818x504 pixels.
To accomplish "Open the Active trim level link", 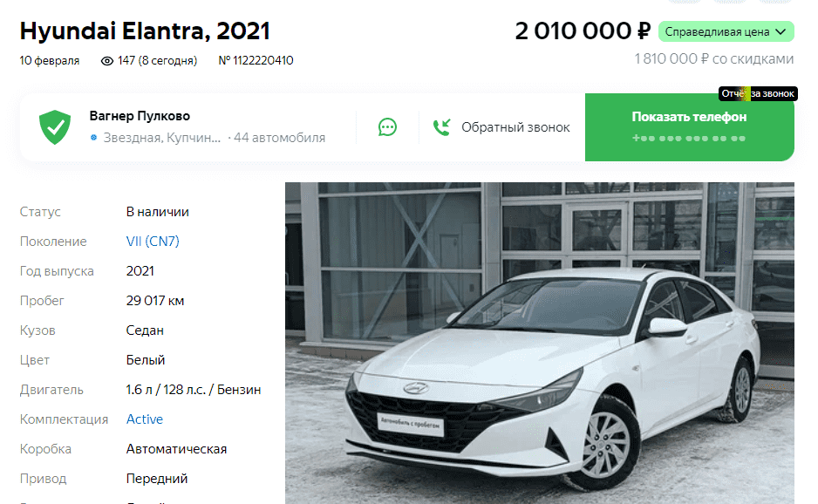I will coord(145,419).
